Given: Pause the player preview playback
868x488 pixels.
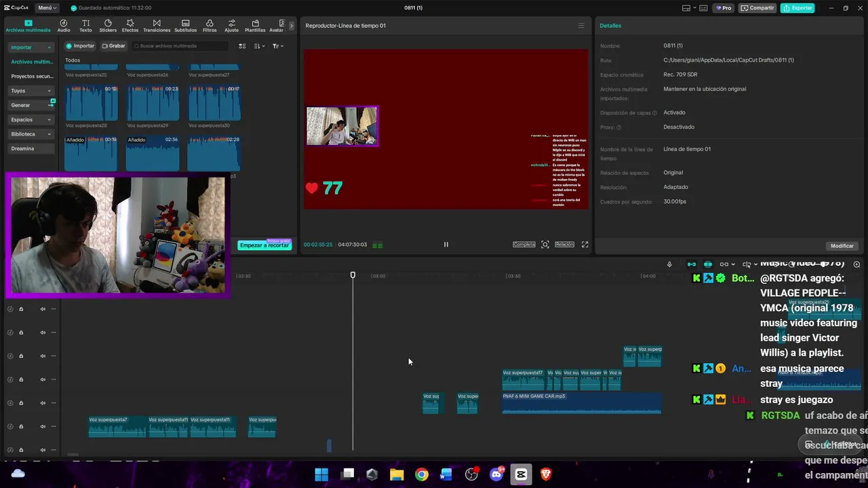Looking at the screenshot, I should pyautogui.click(x=446, y=245).
